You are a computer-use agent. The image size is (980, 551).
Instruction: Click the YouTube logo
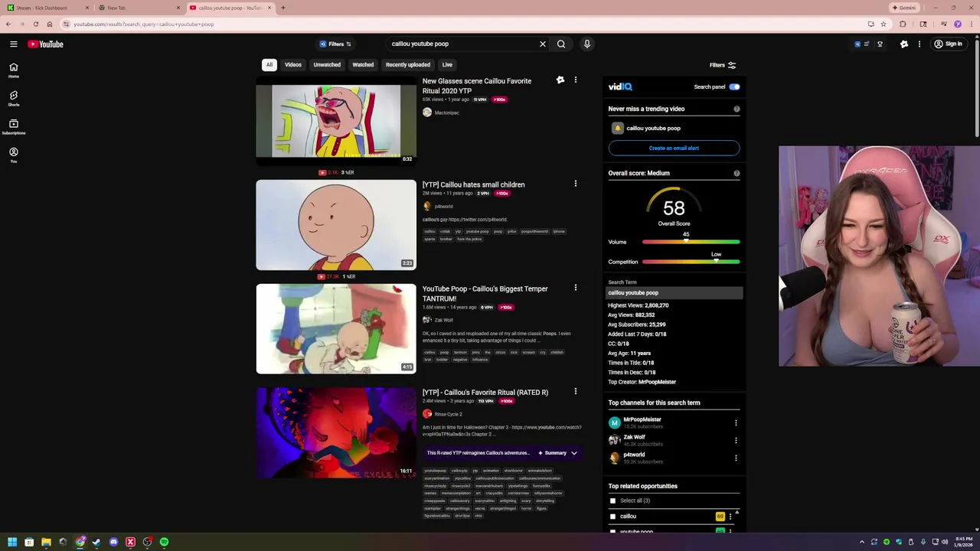[46, 44]
